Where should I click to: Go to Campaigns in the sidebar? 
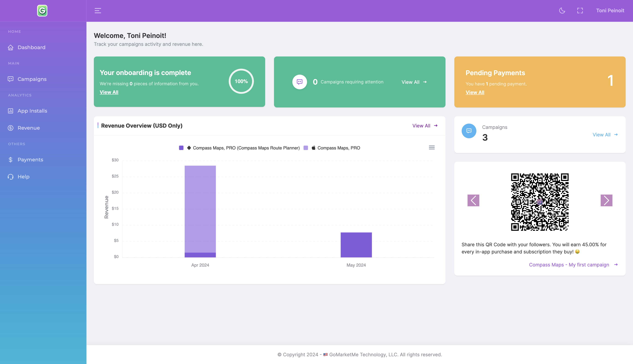coord(32,79)
